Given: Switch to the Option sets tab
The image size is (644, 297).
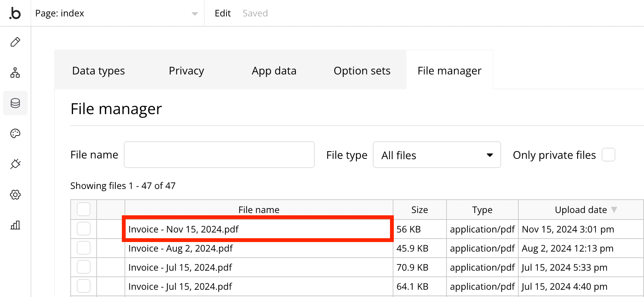Looking at the screenshot, I should [x=362, y=71].
